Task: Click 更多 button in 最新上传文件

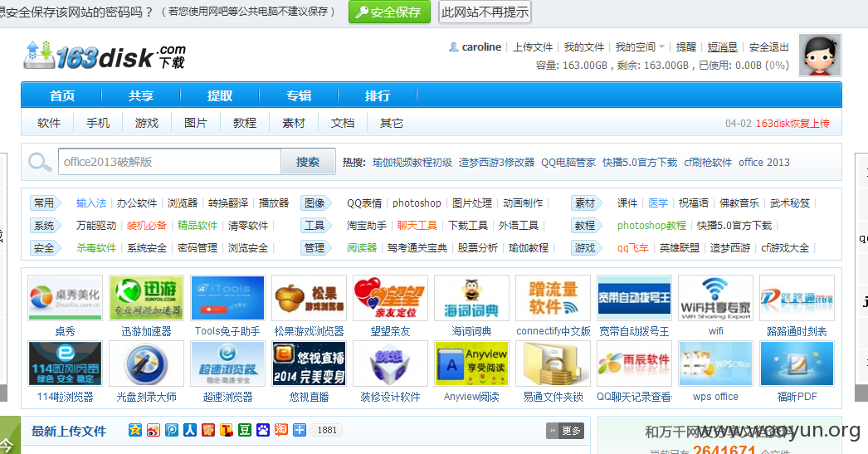Action: 564,431
